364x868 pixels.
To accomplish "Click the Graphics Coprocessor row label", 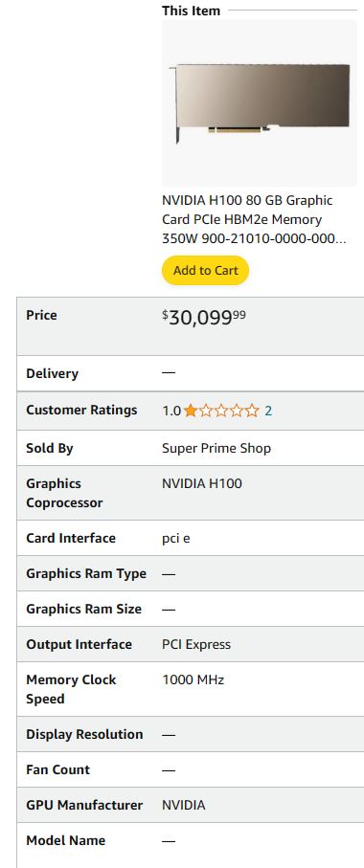I will (64, 493).
